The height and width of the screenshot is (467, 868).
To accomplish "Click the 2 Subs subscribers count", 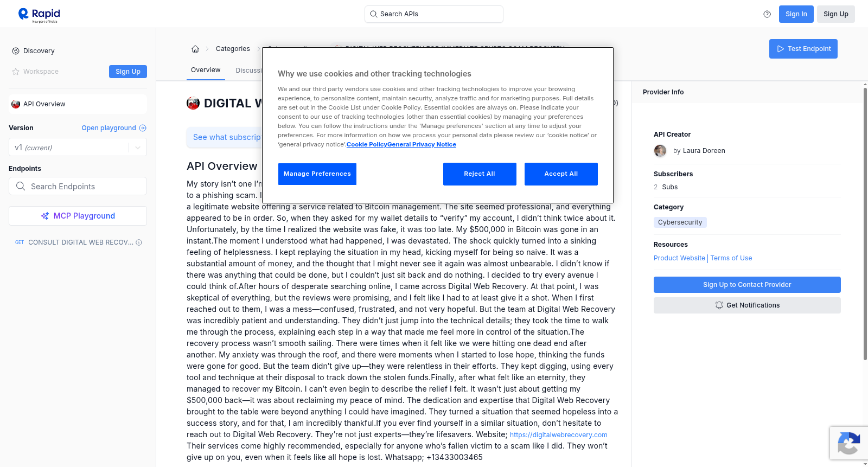I will coord(666,187).
